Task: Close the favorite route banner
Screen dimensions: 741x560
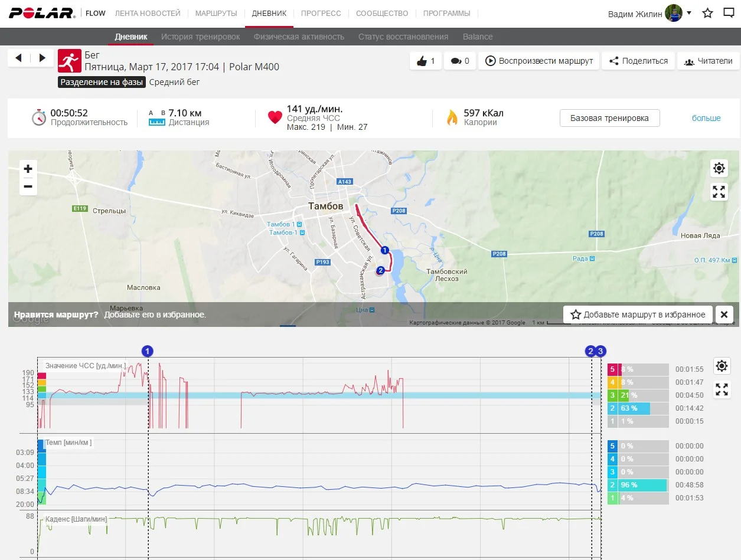Action: 724,315
